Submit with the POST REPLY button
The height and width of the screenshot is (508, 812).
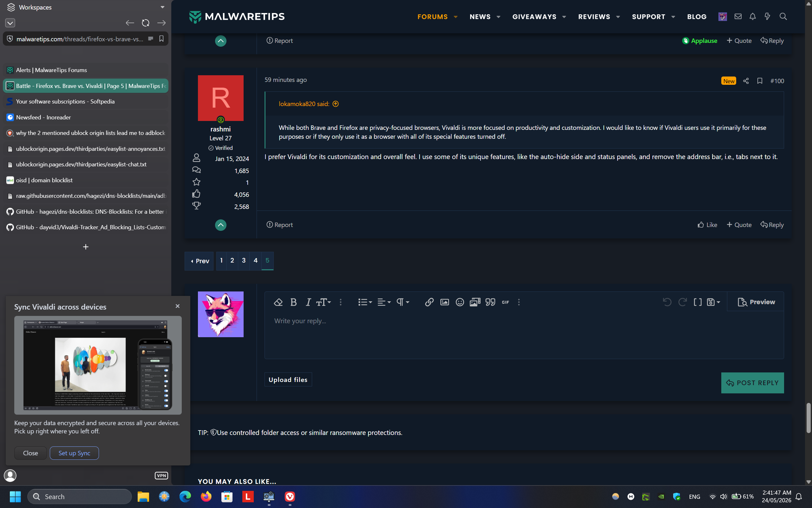752,383
